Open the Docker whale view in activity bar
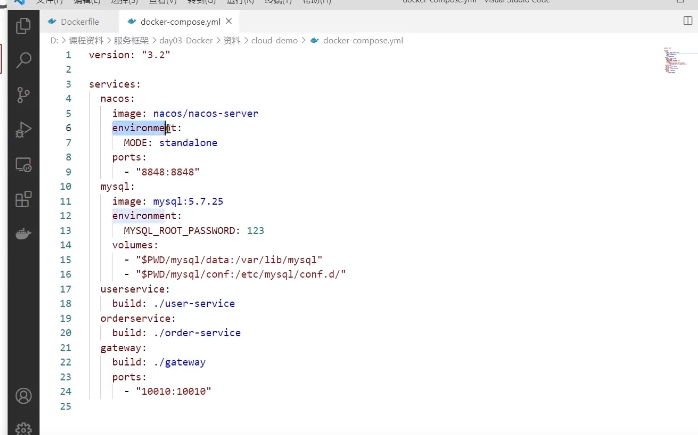This screenshot has width=698, height=435. (24, 233)
